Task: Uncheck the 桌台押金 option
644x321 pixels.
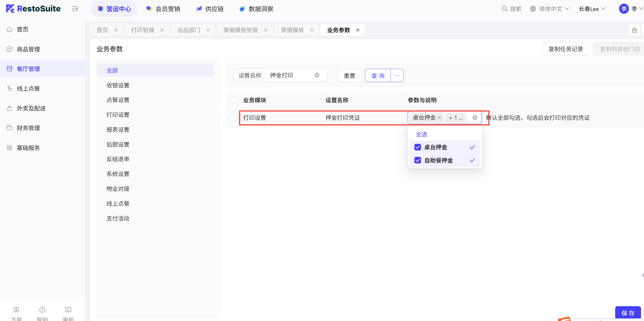Action: click(x=418, y=147)
